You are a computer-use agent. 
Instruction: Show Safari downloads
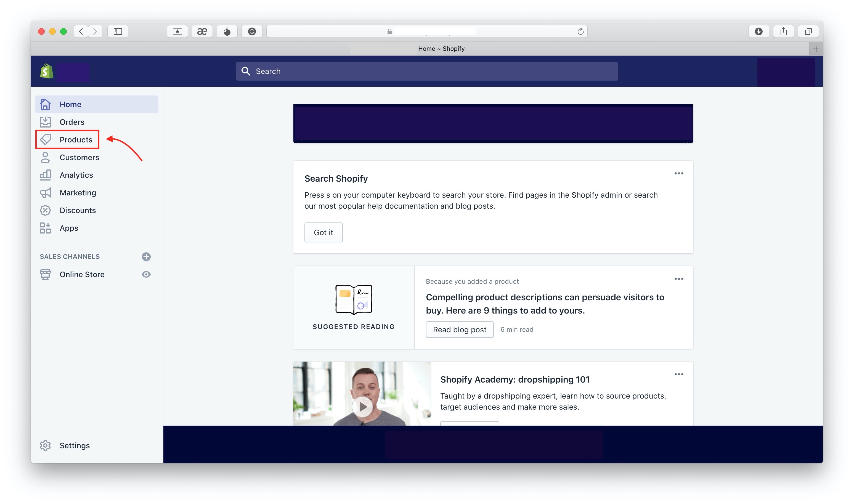(758, 31)
